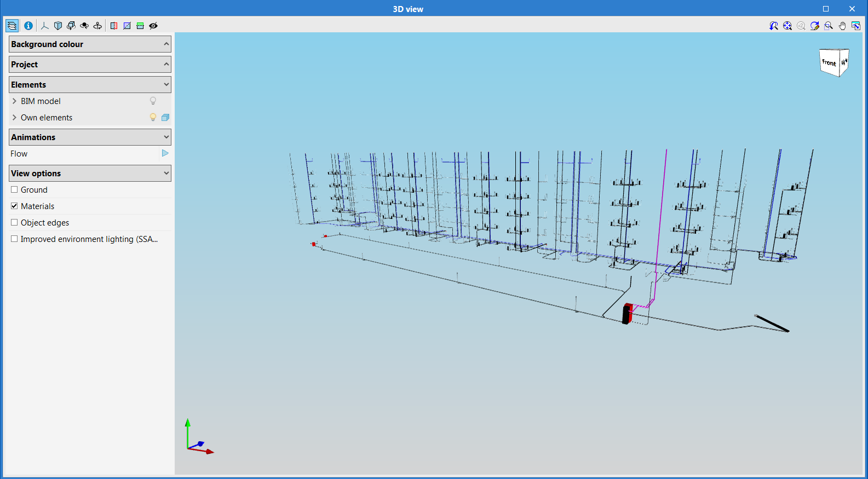Uncheck the Materials option
This screenshot has width=868, height=479.
(x=15, y=206)
